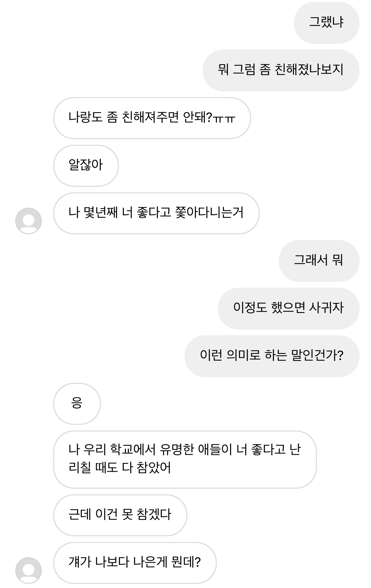Click the crying 'ㅠㅠ' emoticon text
This screenshot has width=371, height=588.
(x=225, y=118)
